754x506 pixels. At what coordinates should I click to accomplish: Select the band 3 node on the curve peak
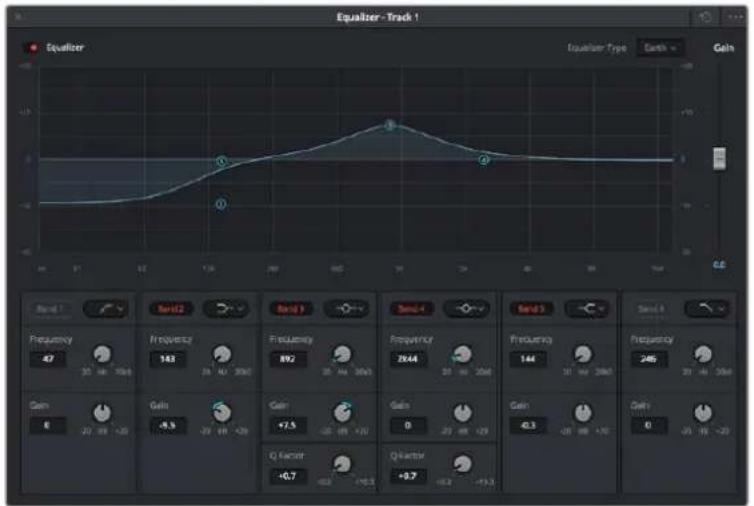tap(390, 125)
